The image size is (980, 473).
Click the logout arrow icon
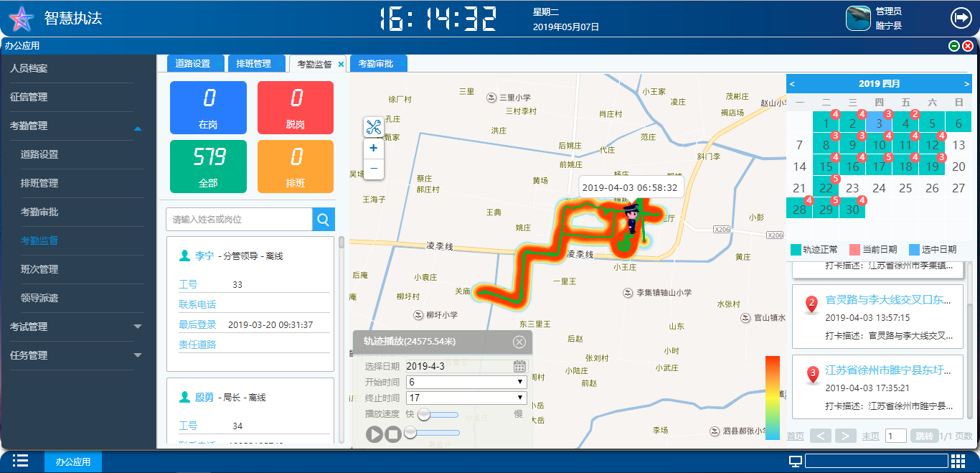pyautogui.click(x=961, y=17)
